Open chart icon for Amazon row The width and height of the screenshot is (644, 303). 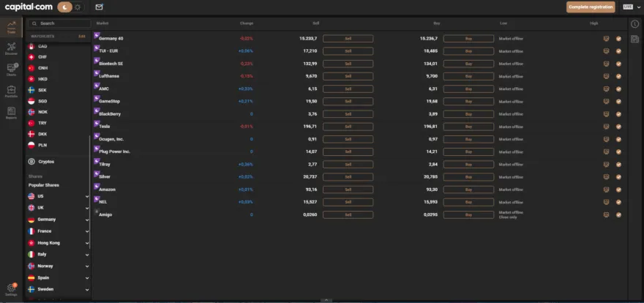tap(606, 190)
